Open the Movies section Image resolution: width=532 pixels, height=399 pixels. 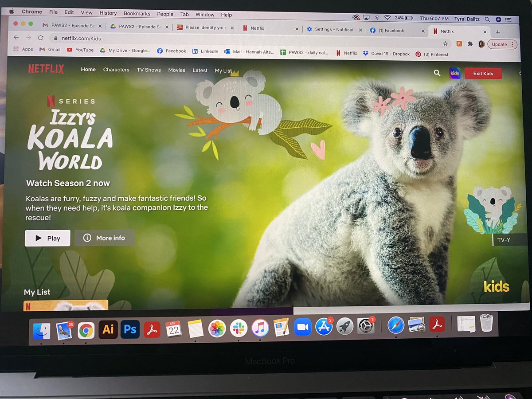[x=176, y=70]
